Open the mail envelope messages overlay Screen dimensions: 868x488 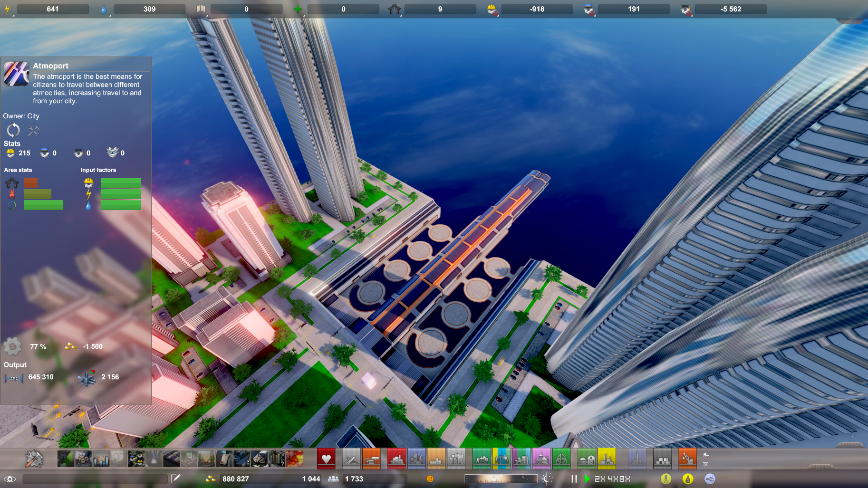coord(259,459)
